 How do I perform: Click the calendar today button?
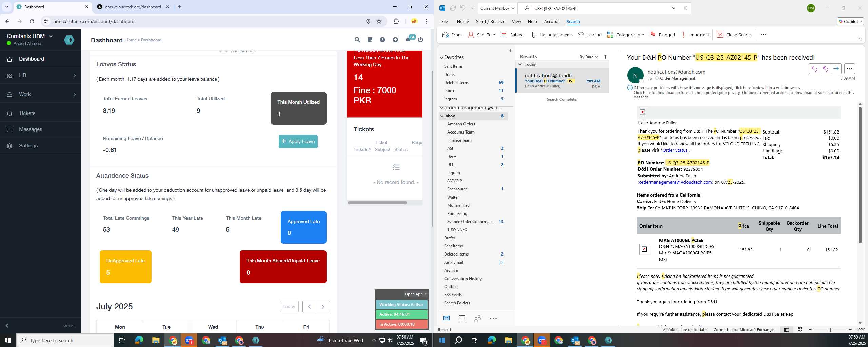pos(289,306)
